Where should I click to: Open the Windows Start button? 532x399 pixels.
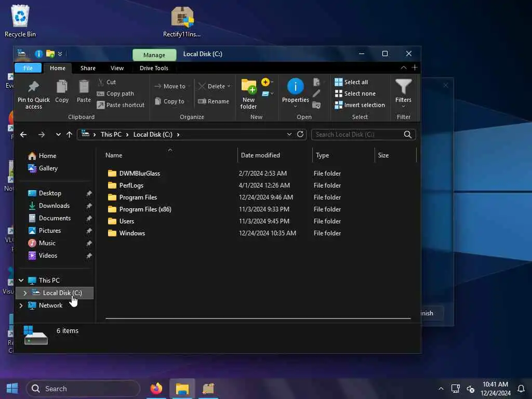(12, 388)
